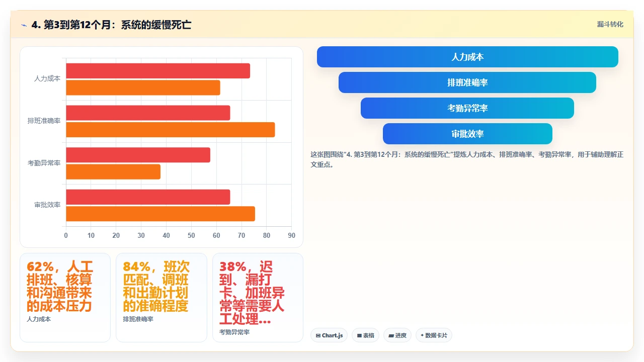The height and width of the screenshot is (362, 644).
Task: Click the red bar for 人力成本
Action: pyautogui.click(x=158, y=71)
